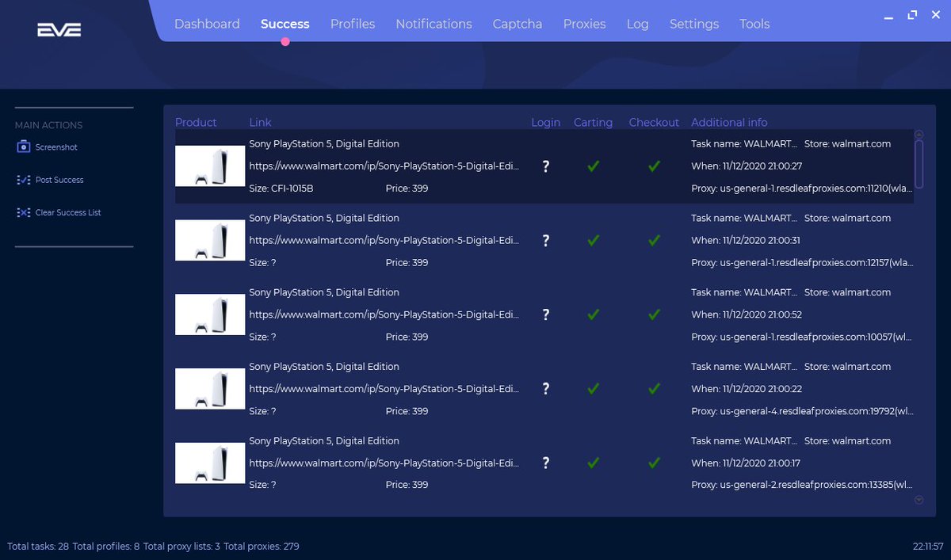Click Clear Success List label
951x560 pixels.
(x=68, y=212)
